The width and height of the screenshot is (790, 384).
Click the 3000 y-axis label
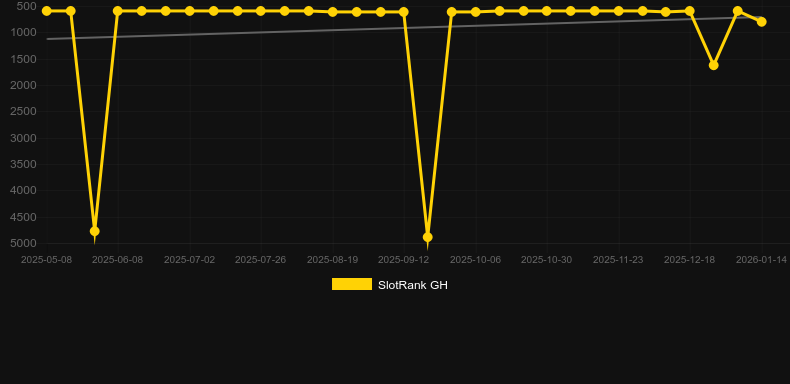24,139
